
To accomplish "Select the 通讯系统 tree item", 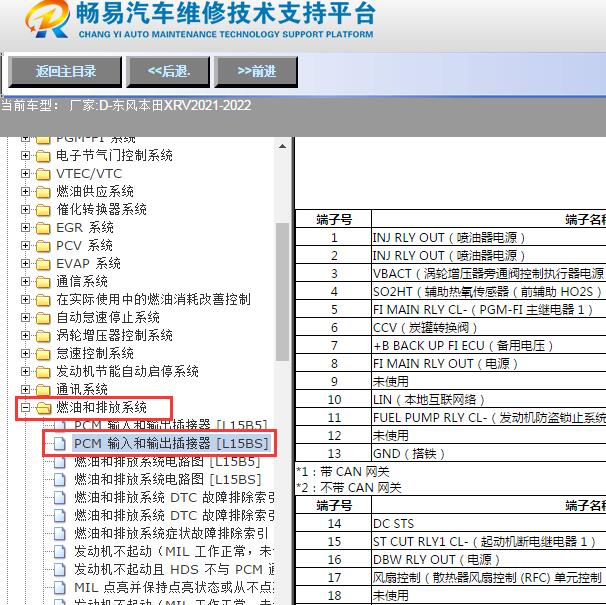I will click(x=82, y=389).
